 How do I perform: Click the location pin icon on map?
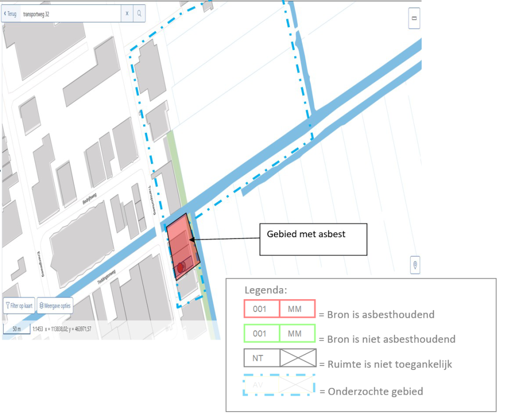(x=415, y=265)
